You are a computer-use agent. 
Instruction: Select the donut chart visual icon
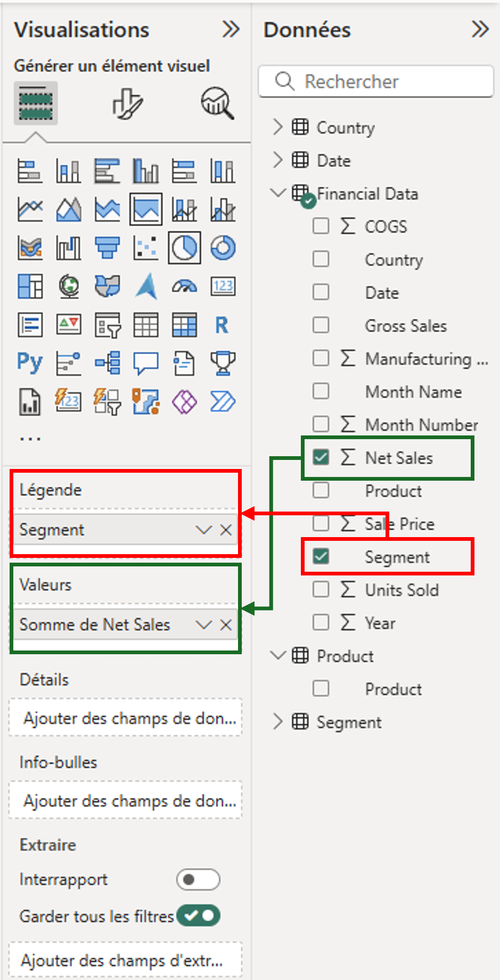point(223,248)
